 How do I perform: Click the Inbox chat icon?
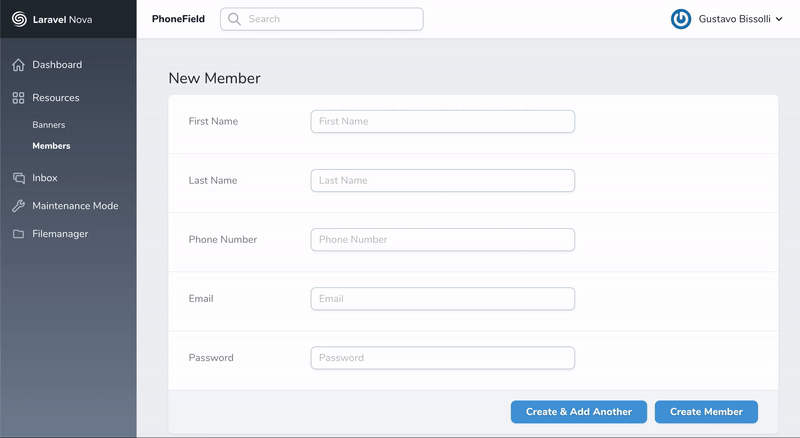coord(18,178)
